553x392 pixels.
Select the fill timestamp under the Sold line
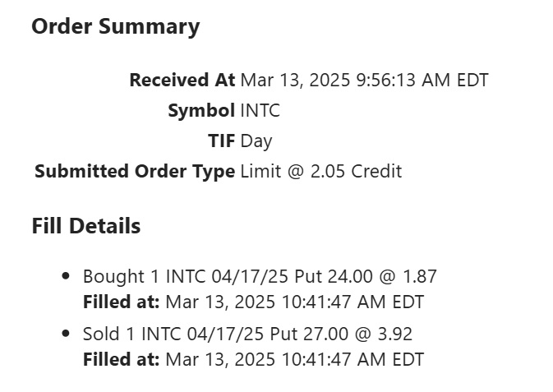pos(294,360)
